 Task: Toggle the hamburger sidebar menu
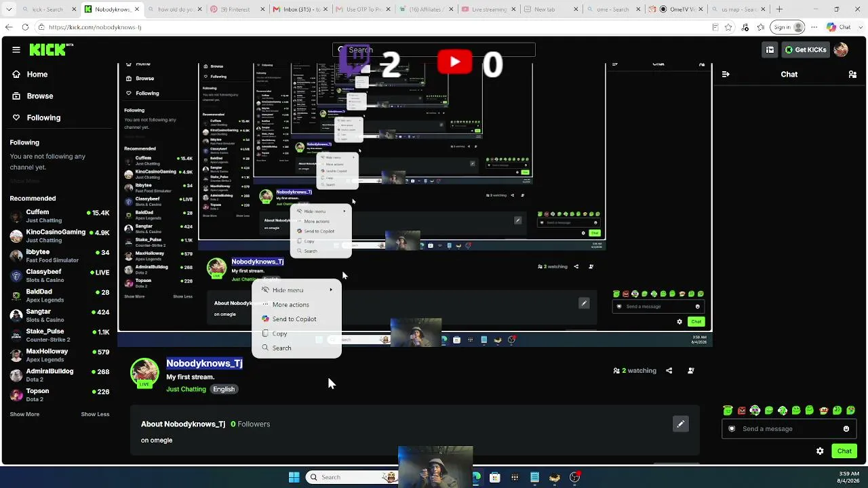click(16, 49)
